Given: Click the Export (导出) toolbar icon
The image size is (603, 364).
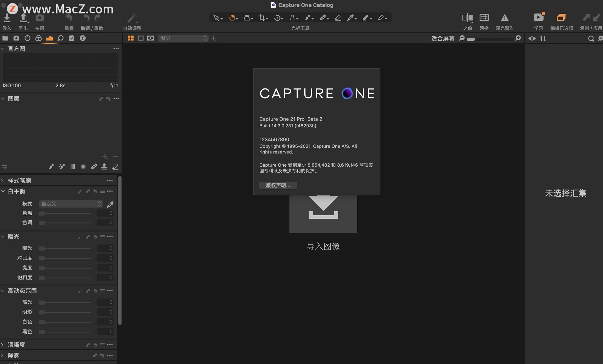Looking at the screenshot, I should tap(23, 18).
